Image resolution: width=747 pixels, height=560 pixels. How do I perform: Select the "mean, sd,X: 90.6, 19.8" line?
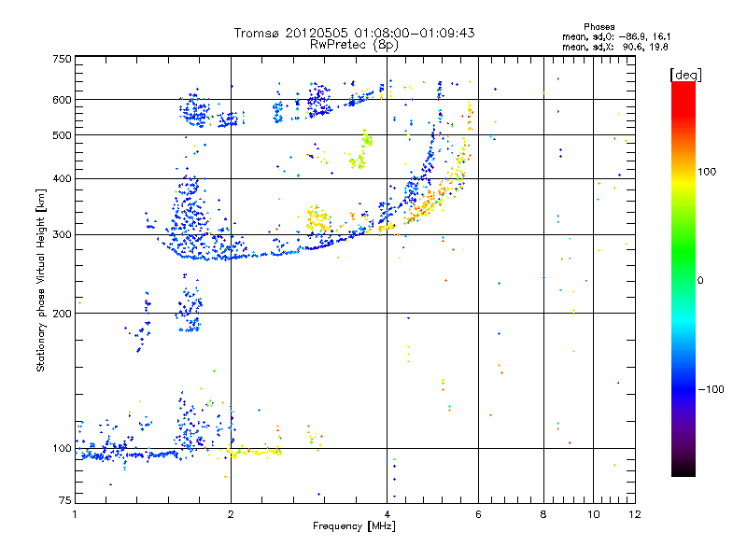coord(615,47)
